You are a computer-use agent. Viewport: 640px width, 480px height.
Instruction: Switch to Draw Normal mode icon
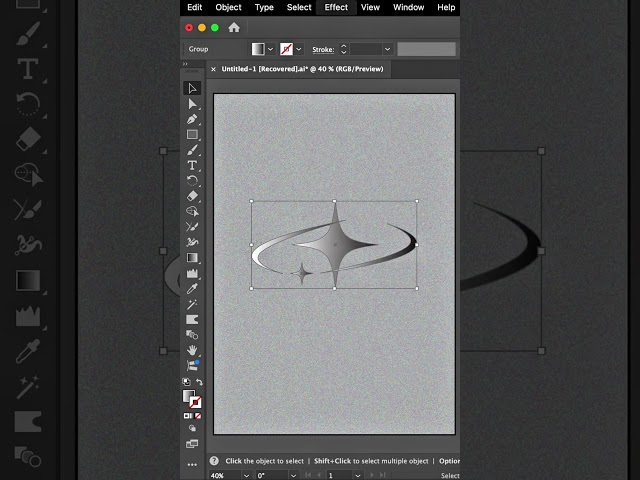[192, 428]
